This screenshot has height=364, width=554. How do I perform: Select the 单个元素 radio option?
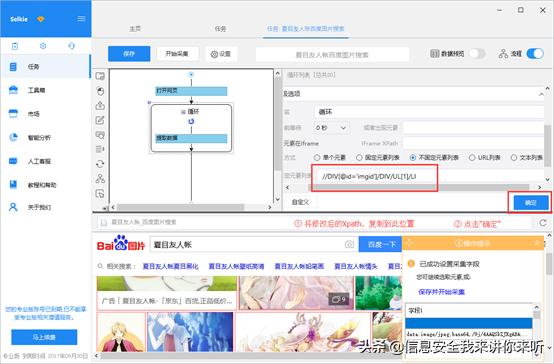329,158
